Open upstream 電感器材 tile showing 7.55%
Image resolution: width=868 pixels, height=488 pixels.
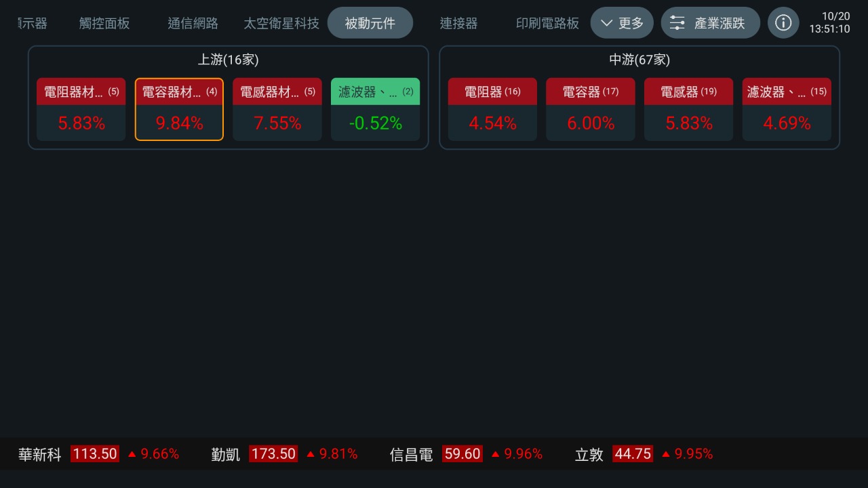click(x=277, y=109)
